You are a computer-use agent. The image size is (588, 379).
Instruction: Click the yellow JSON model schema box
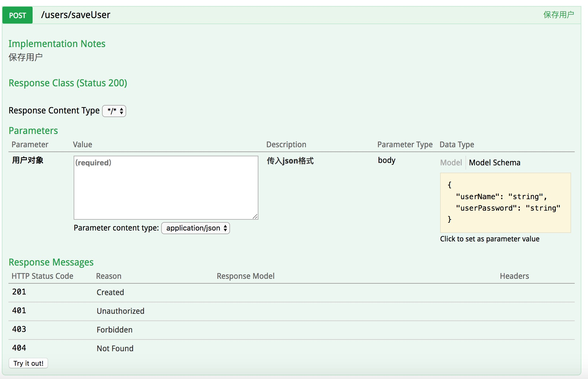pos(505,202)
